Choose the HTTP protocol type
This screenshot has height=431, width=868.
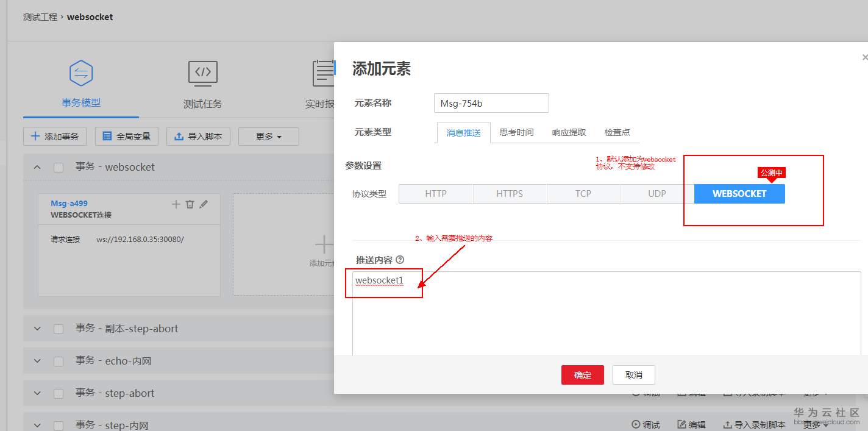tap(436, 194)
